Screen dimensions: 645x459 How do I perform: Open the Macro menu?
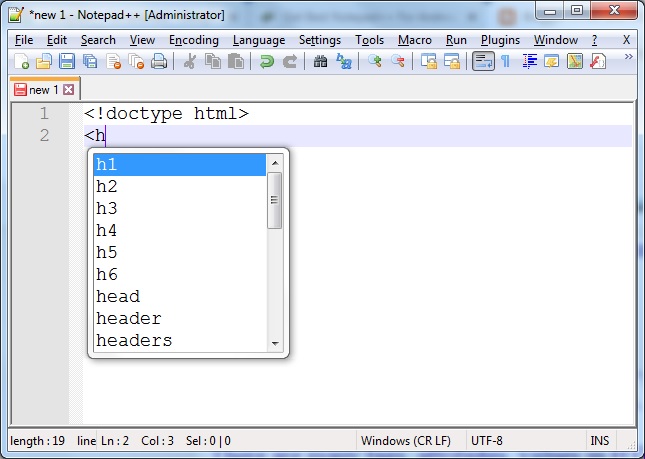[x=415, y=40]
